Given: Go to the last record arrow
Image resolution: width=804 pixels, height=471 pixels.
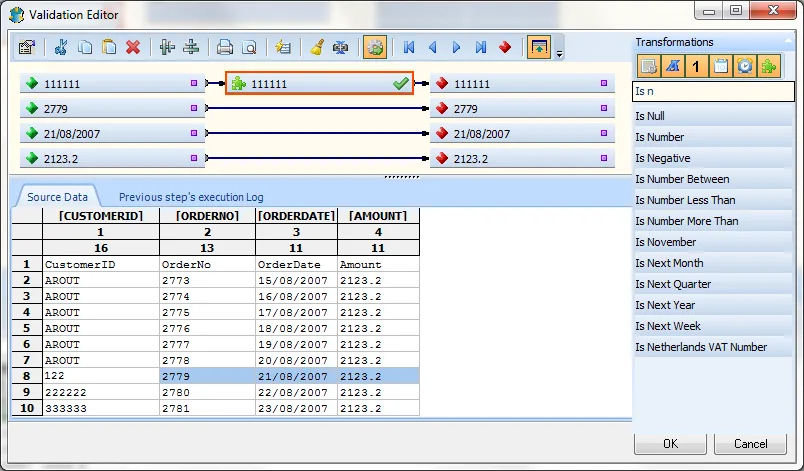Looking at the screenshot, I should point(480,48).
